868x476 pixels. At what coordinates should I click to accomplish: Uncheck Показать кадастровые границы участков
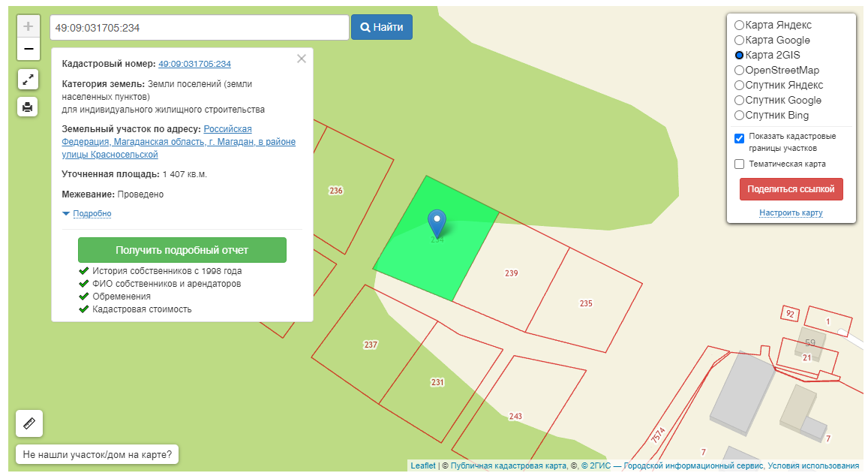pyautogui.click(x=740, y=138)
